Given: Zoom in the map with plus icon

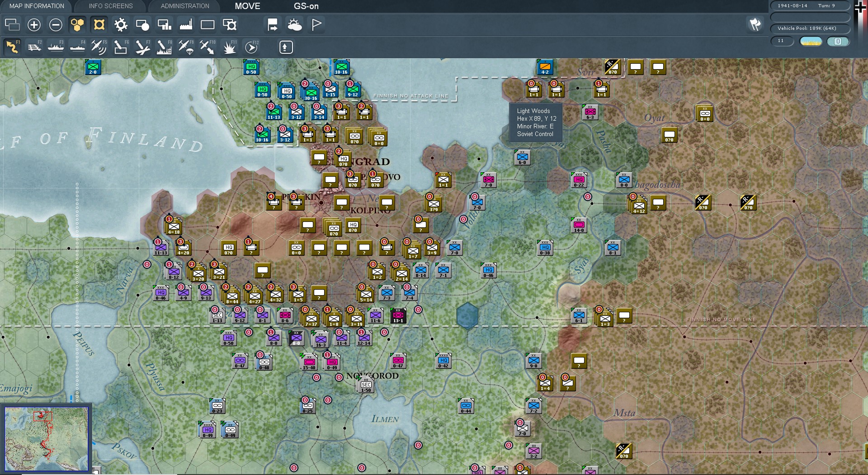Looking at the screenshot, I should [34, 25].
